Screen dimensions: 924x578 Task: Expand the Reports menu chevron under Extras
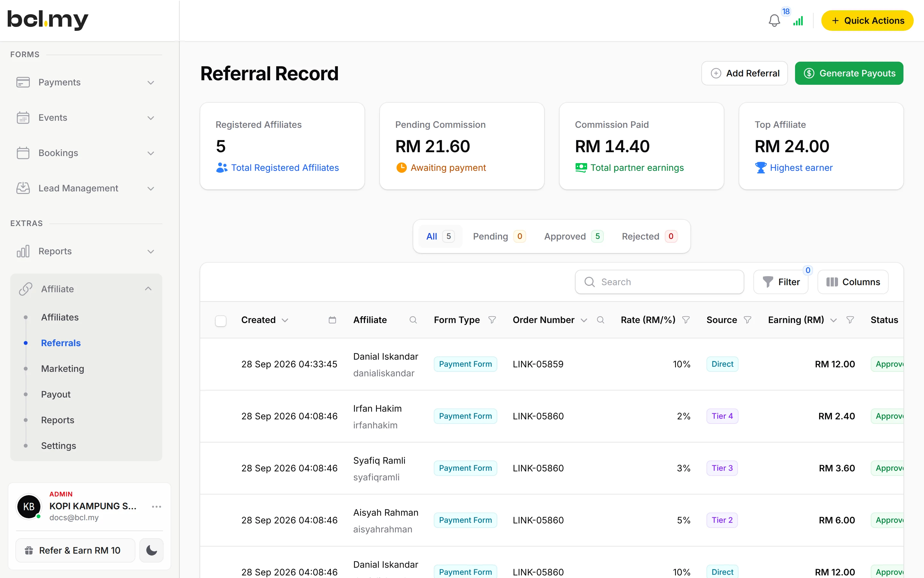[151, 251]
